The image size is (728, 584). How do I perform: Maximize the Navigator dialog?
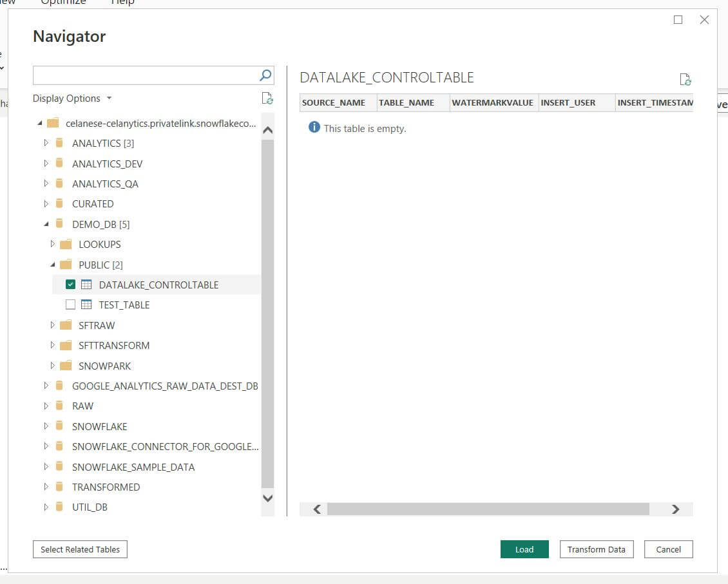click(x=678, y=19)
